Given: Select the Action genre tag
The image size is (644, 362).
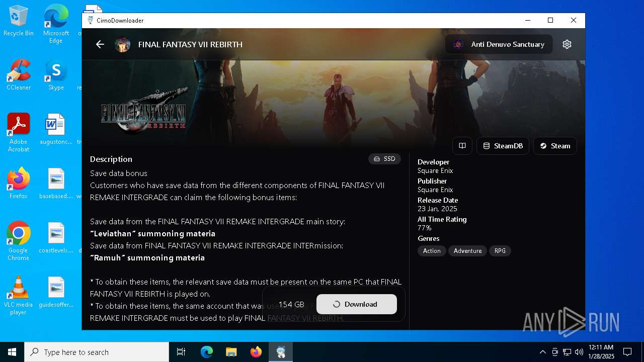Looking at the screenshot, I should pos(432,251).
